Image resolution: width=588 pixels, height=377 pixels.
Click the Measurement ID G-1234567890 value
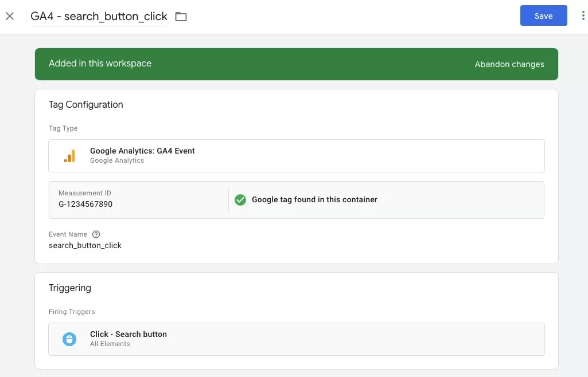click(85, 204)
